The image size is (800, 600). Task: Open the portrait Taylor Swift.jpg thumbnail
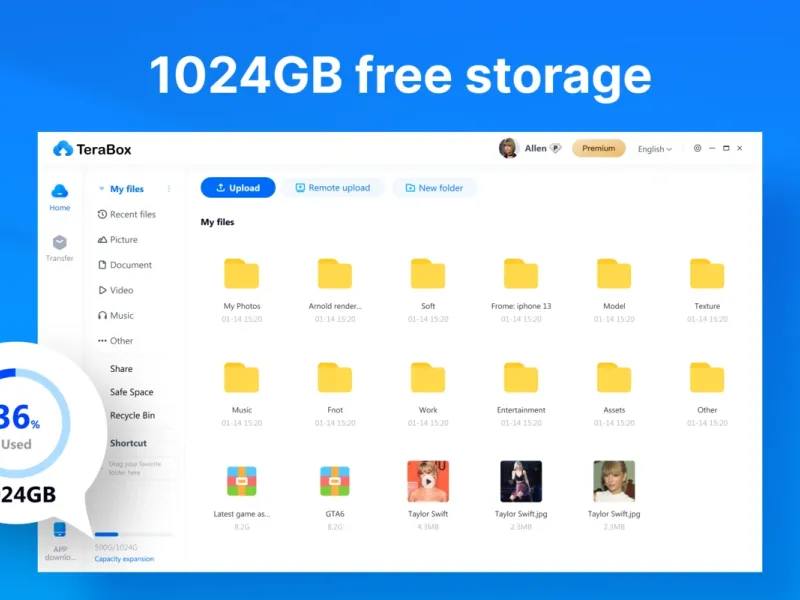(x=614, y=481)
